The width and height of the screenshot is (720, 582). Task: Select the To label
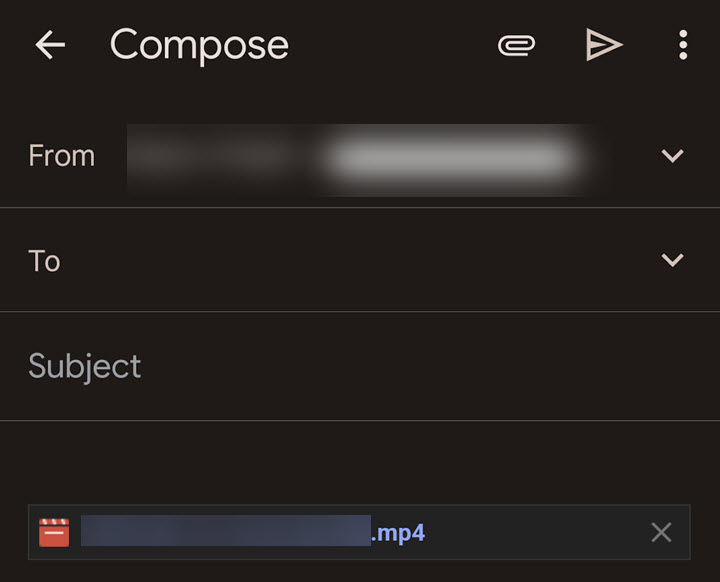tap(44, 261)
